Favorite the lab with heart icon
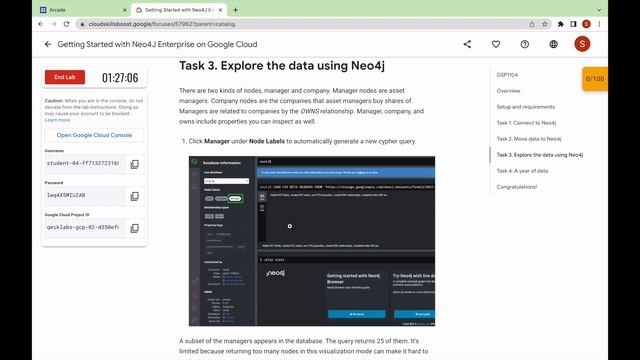This screenshot has height=360, width=640. tap(496, 44)
